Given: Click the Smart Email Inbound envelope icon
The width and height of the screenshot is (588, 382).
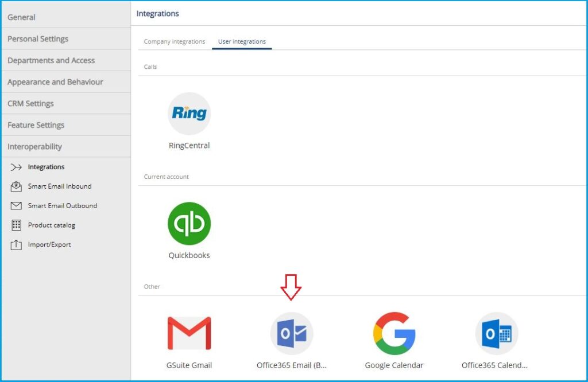Looking at the screenshot, I should pos(16,186).
